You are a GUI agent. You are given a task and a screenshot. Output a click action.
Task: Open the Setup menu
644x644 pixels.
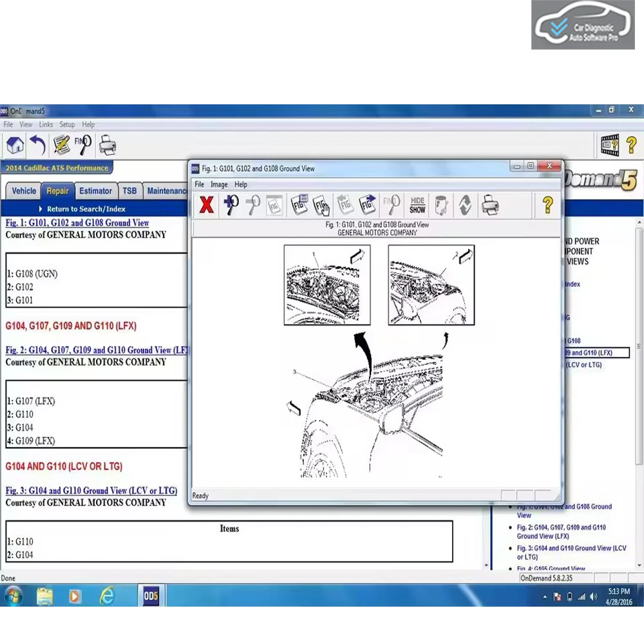(x=67, y=124)
